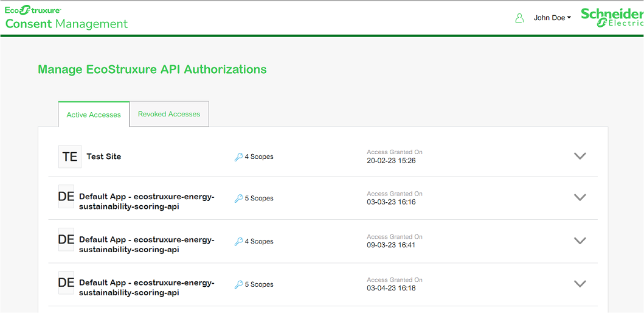This screenshot has width=644, height=313.
Task: Click the Default App name granted 03-03-23
Action: tap(147, 202)
